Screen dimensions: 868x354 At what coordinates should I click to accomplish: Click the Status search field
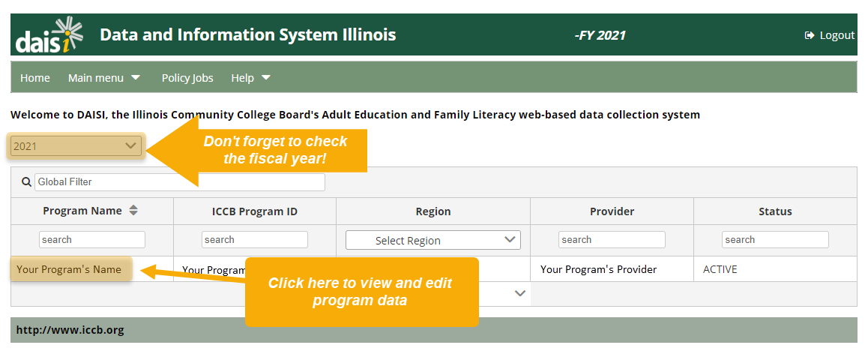click(774, 240)
